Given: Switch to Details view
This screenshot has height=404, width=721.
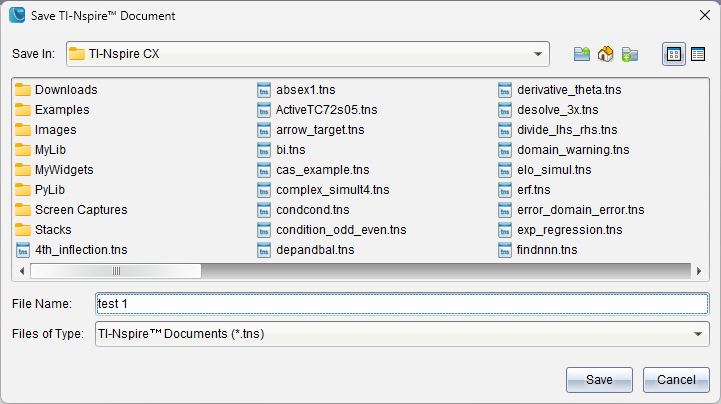Looking at the screenshot, I should 697,54.
